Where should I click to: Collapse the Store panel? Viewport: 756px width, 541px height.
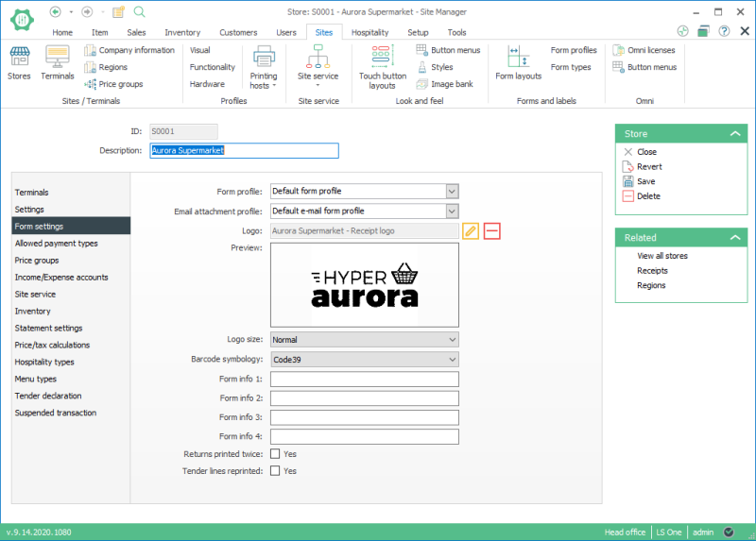click(x=735, y=133)
